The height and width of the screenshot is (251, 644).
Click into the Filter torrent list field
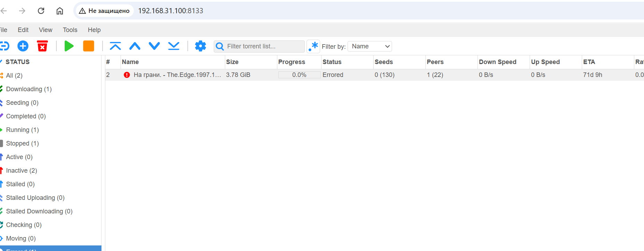pyautogui.click(x=264, y=46)
